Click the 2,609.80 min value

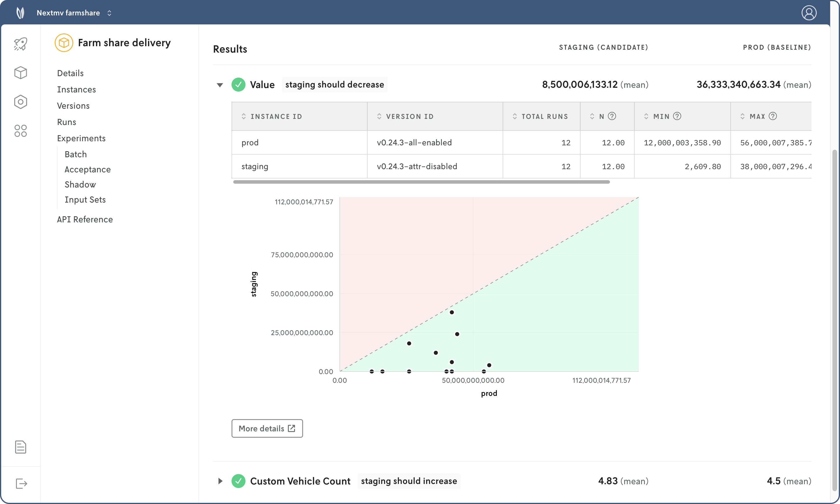(x=703, y=167)
